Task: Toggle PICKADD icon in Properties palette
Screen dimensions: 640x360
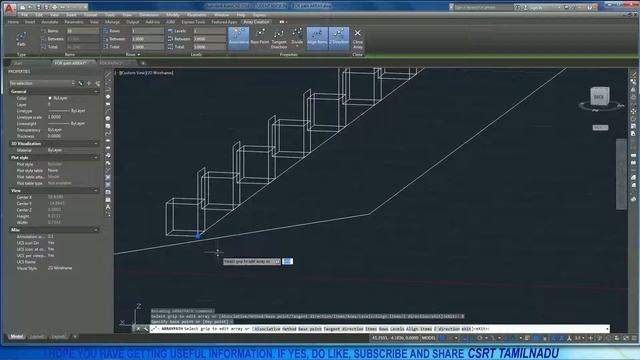Action: pyautogui.click(x=81, y=83)
